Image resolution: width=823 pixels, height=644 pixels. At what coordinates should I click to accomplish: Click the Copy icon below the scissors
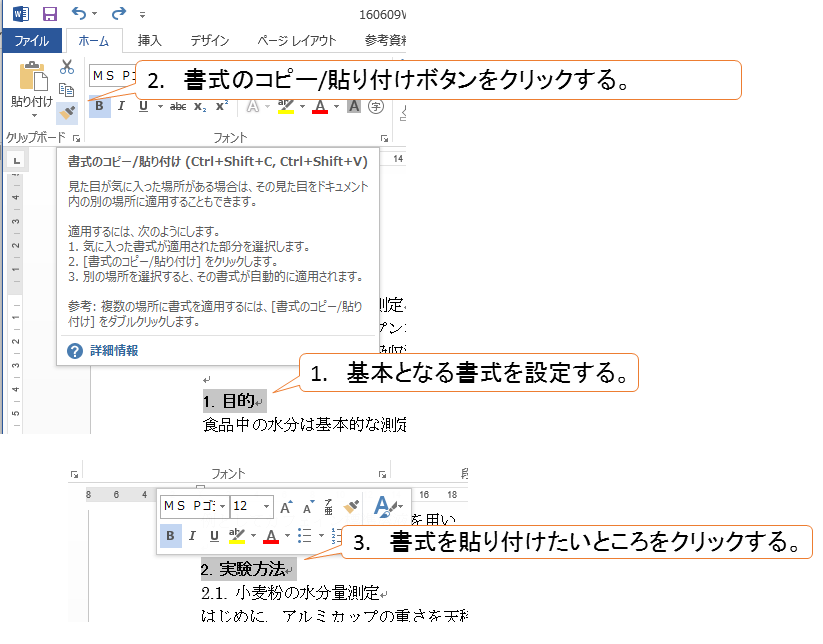(x=67, y=90)
